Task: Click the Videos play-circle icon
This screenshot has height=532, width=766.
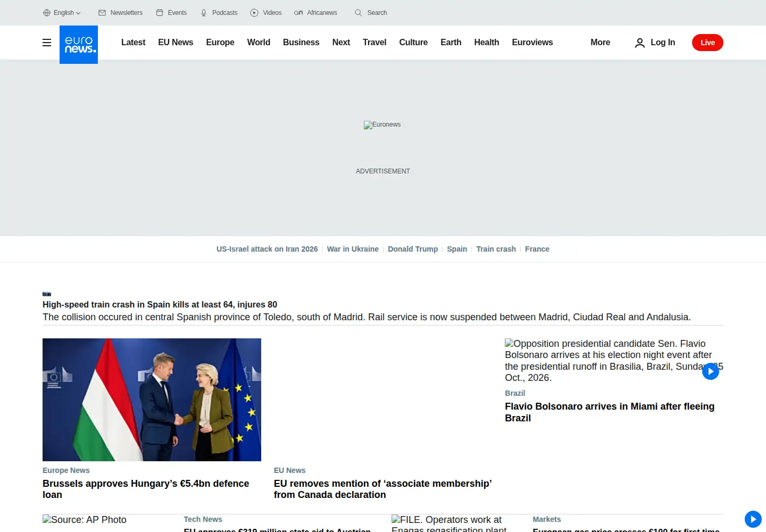Action: coord(254,13)
